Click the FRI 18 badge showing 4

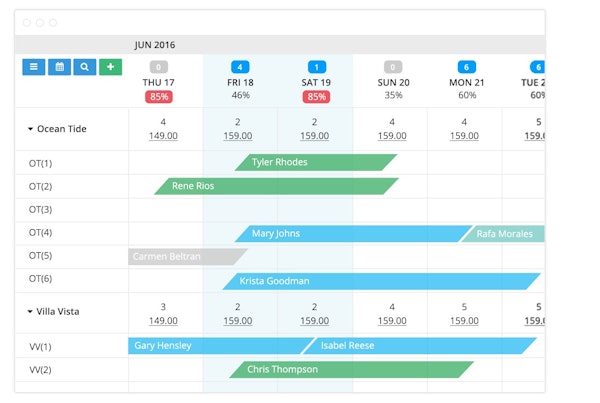pos(240,67)
